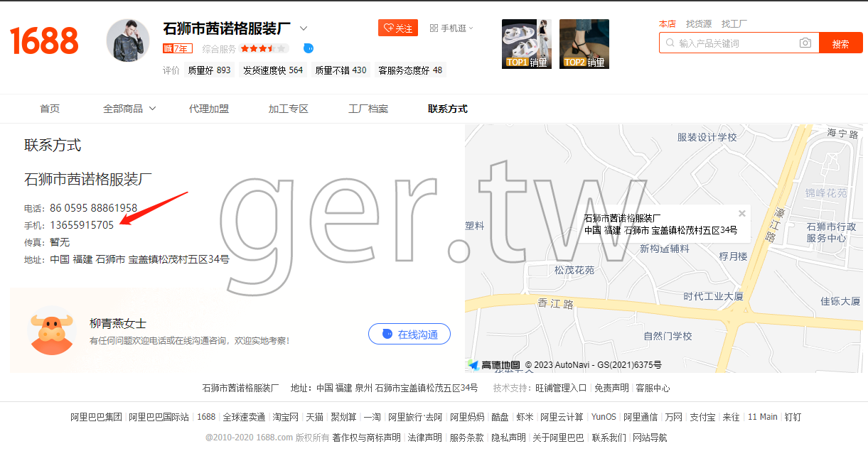Open the 全球速卖通 footer link
The width and height of the screenshot is (868, 456).
[244, 417]
